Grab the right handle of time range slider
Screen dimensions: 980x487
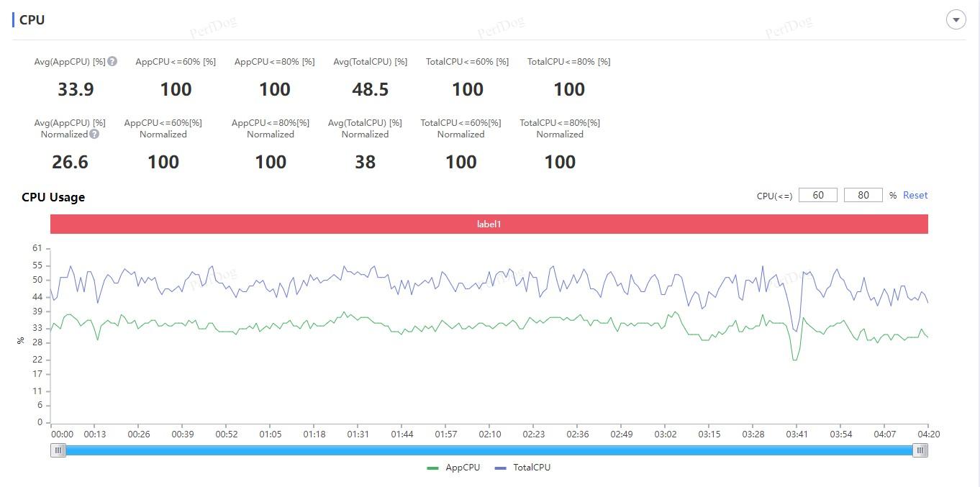point(920,450)
